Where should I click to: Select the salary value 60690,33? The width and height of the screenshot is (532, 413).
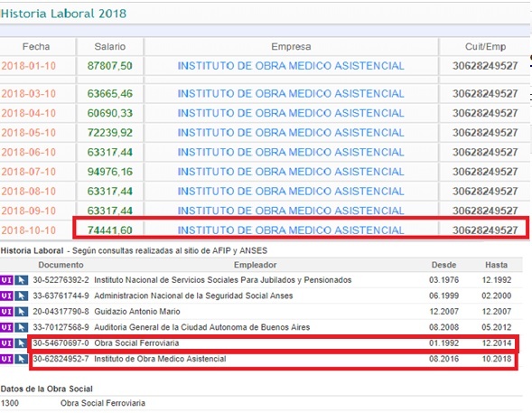[x=110, y=113]
